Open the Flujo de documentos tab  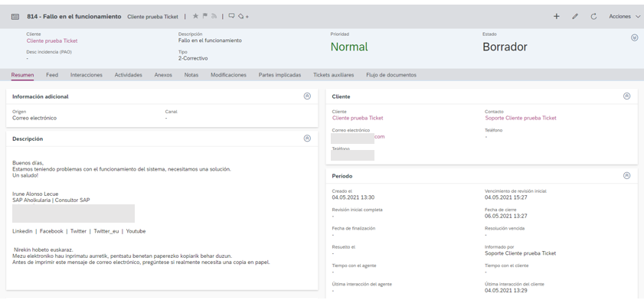pyautogui.click(x=391, y=75)
